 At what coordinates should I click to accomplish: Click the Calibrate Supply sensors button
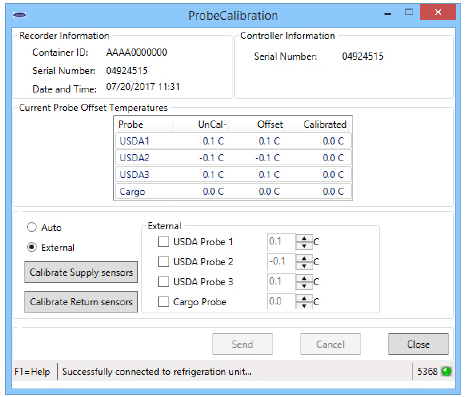pos(81,272)
